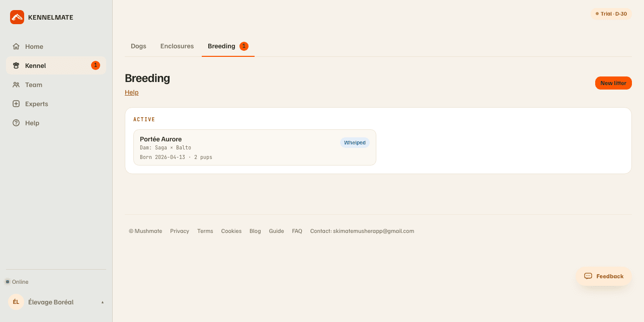Click the Élevage Boréal account name

tap(51, 302)
